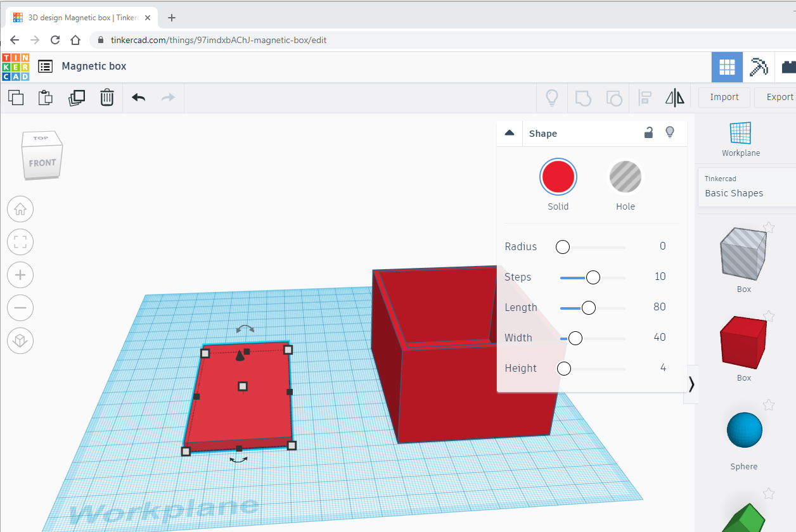The image size is (796, 532).
Task: Select the striped hole Box shape
Action: click(743, 254)
